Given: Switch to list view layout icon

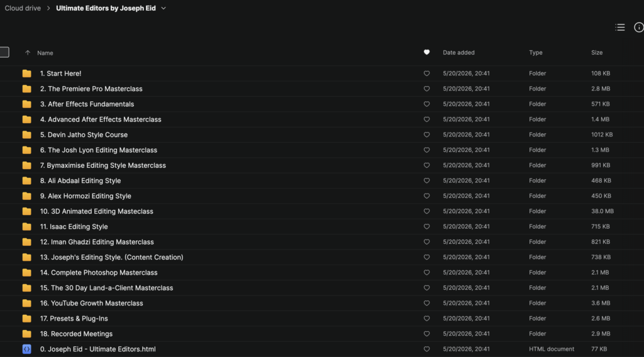Looking at the screenshot, I should pos(619,28).
